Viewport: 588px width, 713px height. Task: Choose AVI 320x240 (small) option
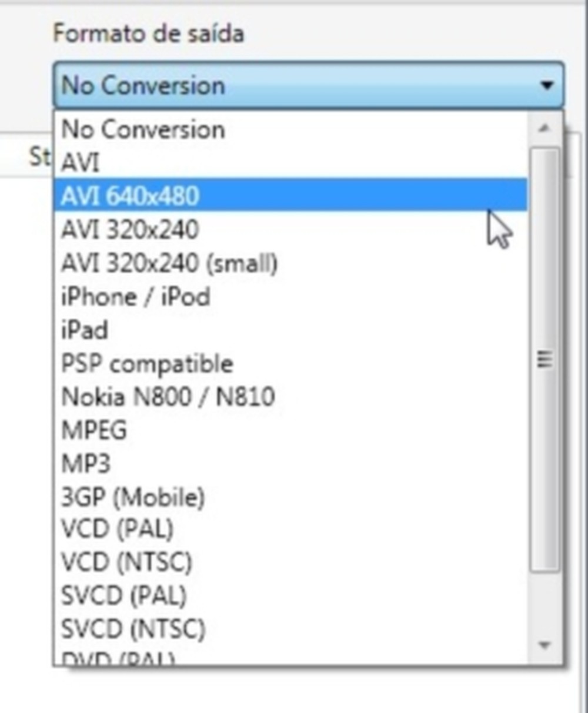coord(169,263)
